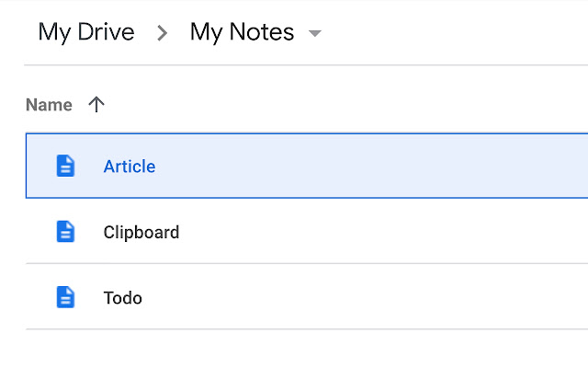Click empty header space beside My Notes arrow

click(459, 33)
